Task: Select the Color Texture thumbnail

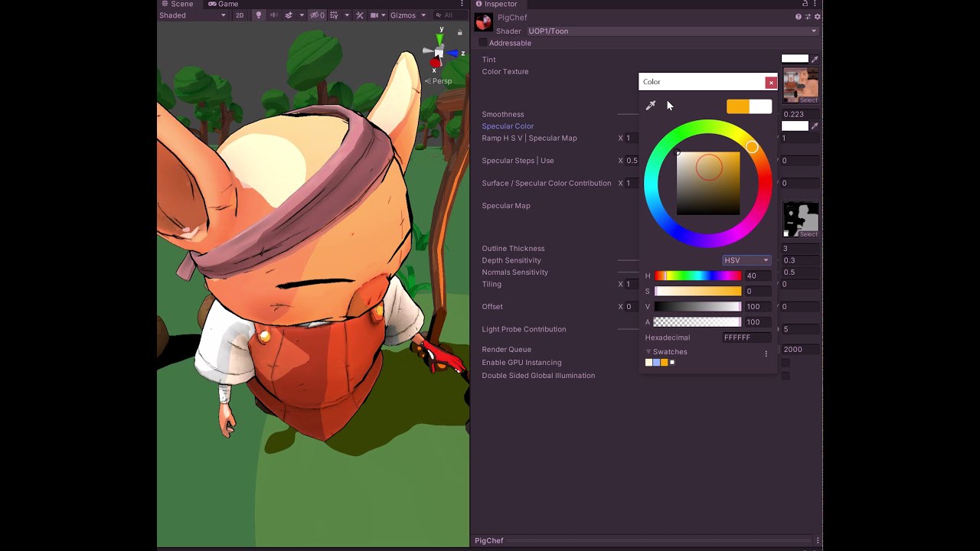Action: point(801,86)
